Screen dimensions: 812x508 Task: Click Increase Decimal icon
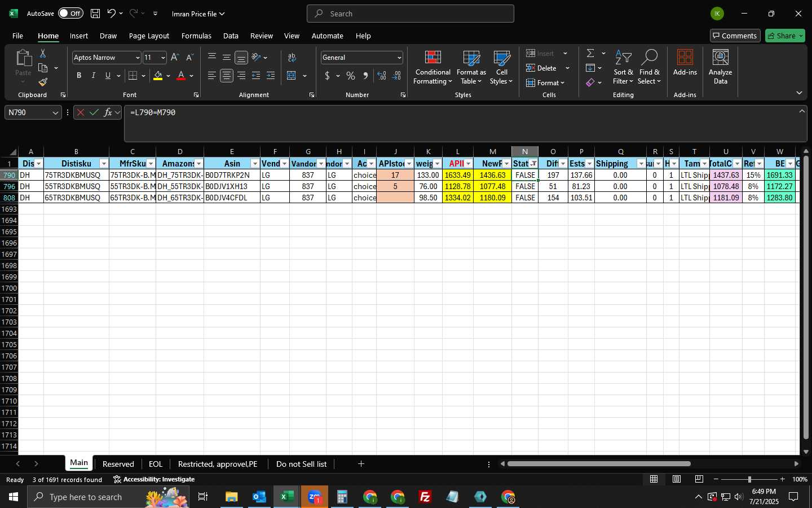coord(382,76)
